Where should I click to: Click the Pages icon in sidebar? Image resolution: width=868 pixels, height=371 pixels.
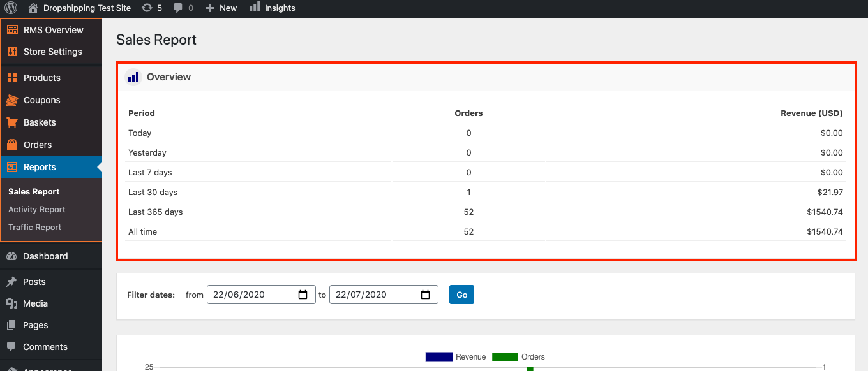(x=11, y=325)
